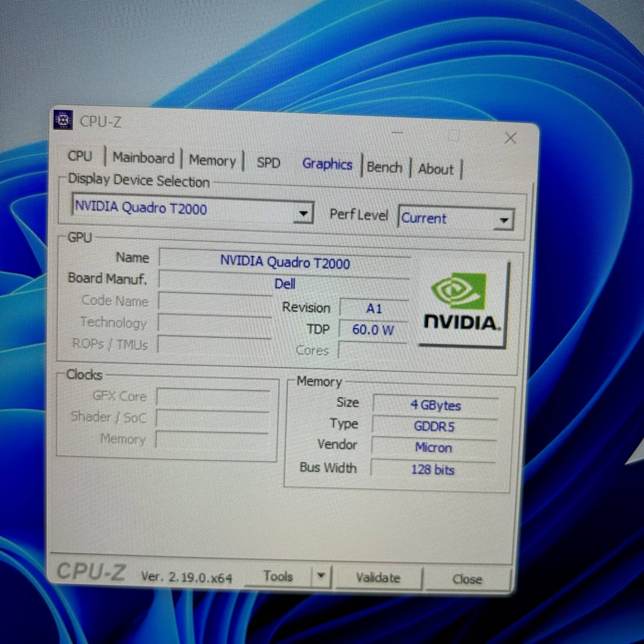Click the empty Shader / SoC field
644x644 pixels.
[x=212, y=418]
